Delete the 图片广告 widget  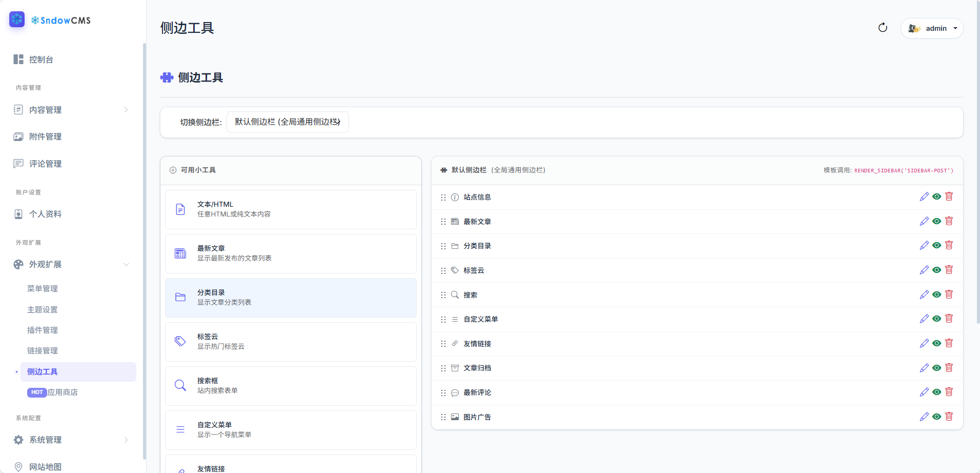[949, 417]
